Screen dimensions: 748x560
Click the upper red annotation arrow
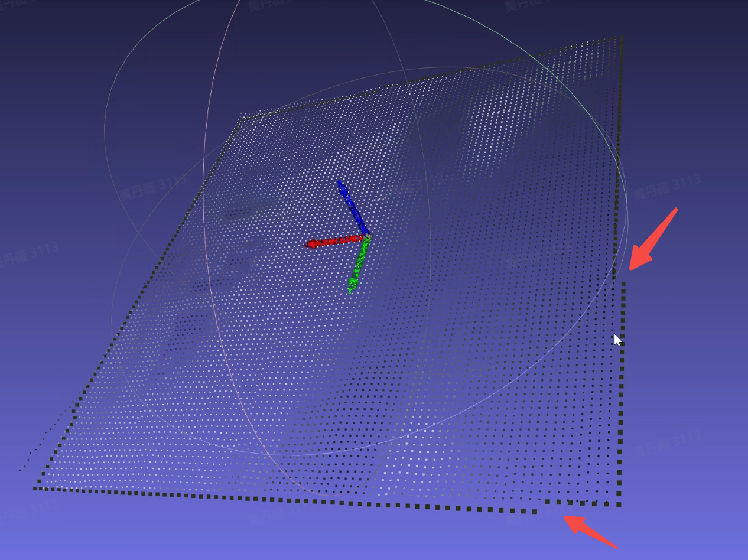pyautogui.click(x=653, y=239)
